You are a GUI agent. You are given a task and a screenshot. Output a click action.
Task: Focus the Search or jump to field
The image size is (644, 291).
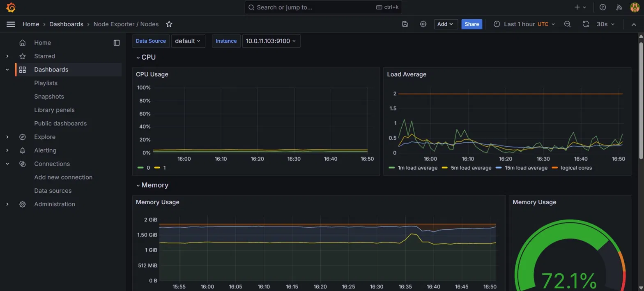point(323,7)
